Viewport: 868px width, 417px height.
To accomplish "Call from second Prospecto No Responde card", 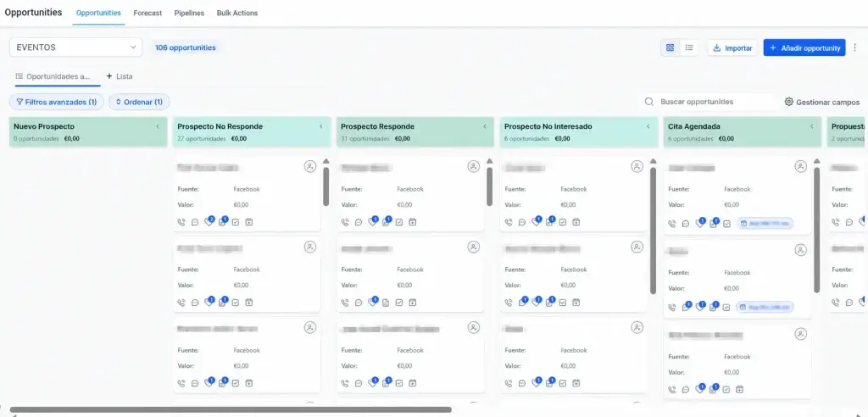I will pyautogui.click(x=181, y=303).
